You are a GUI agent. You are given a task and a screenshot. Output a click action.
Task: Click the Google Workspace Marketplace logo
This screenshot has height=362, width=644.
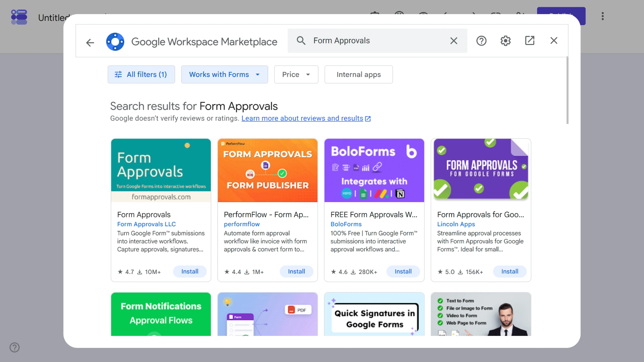point(115,41)
